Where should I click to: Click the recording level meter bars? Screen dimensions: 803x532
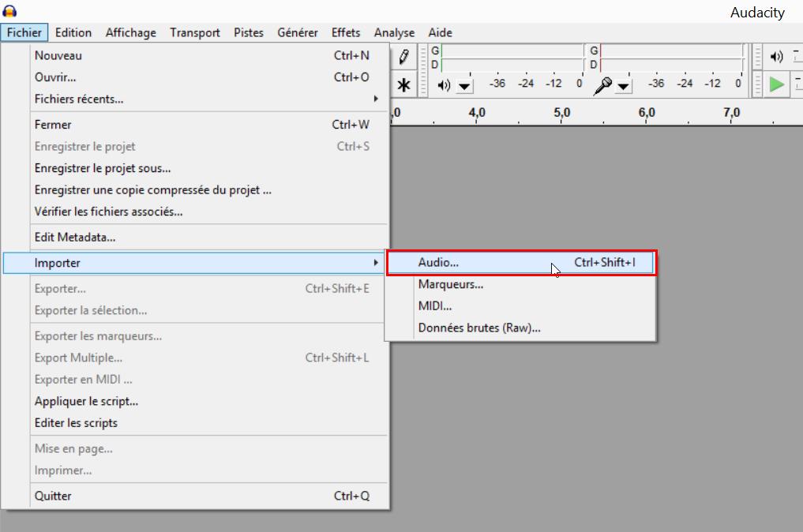pyautogui.click(x=671, y=58)
